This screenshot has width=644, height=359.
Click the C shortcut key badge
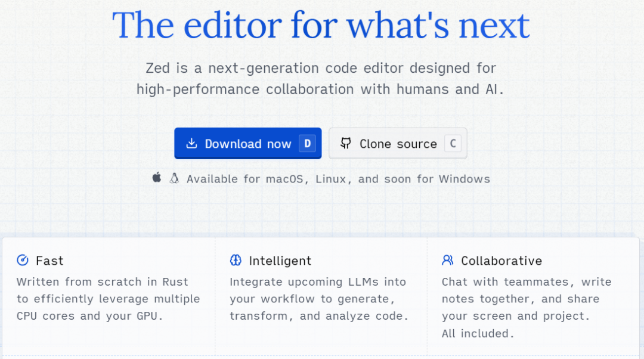tap(453, 144)
